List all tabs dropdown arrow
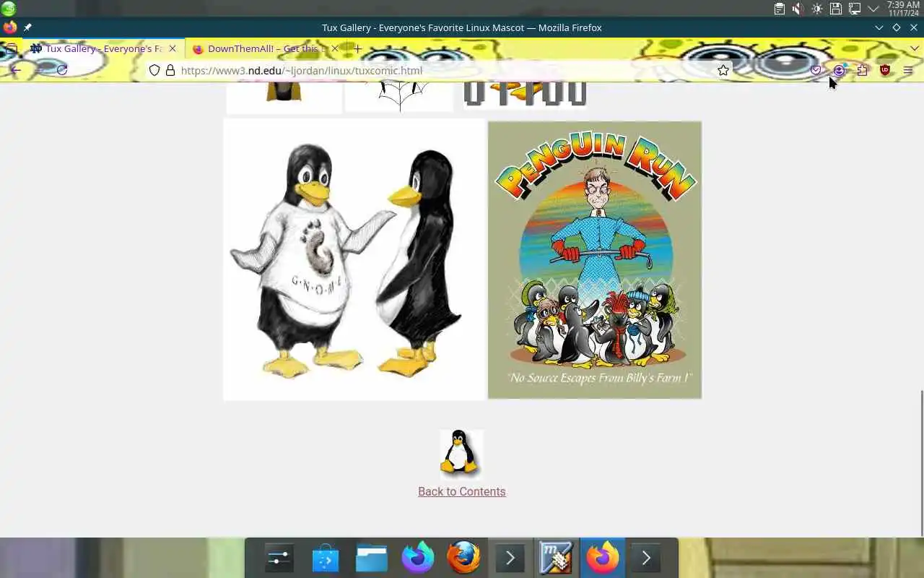The image size is (924, 578). tap(915, 48)
